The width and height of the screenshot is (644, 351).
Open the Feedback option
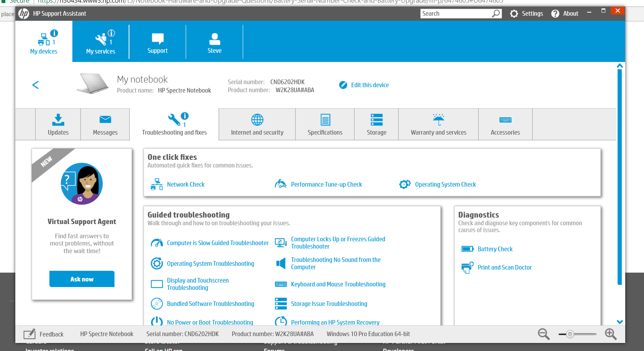coord(44,334)
